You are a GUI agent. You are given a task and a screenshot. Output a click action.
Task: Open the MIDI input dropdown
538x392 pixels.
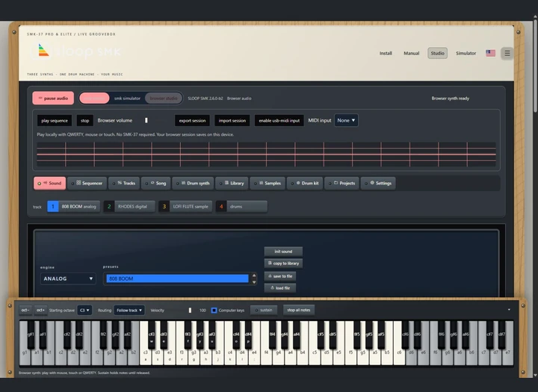pyautogui.click(x=346, y=120)
